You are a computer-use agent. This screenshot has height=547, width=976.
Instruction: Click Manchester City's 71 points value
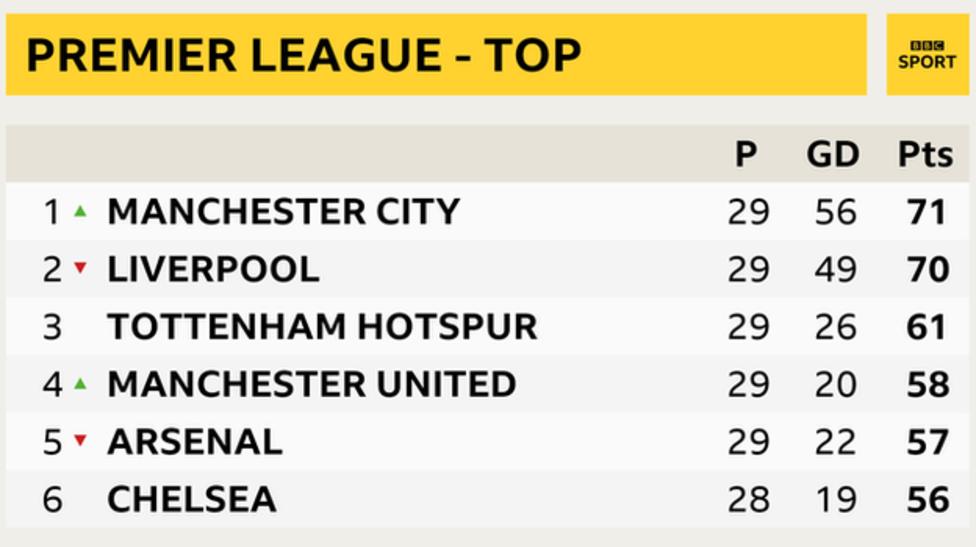point(924,212)
